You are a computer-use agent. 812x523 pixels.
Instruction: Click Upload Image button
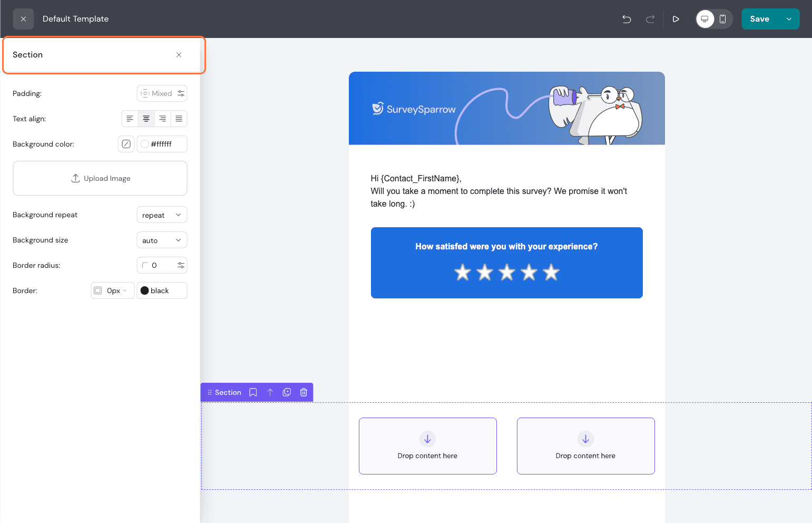coord(100,178)
